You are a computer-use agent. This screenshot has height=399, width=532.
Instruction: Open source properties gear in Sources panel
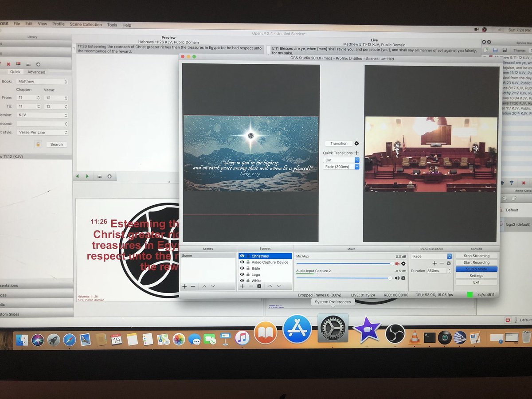(x=259, y=286)
